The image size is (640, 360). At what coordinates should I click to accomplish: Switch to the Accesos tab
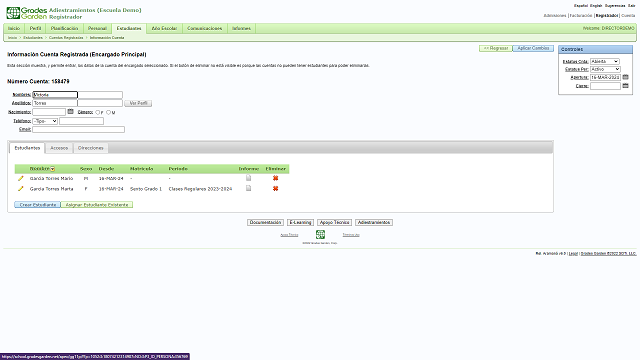pyautogui.click(x=59, y=148)
